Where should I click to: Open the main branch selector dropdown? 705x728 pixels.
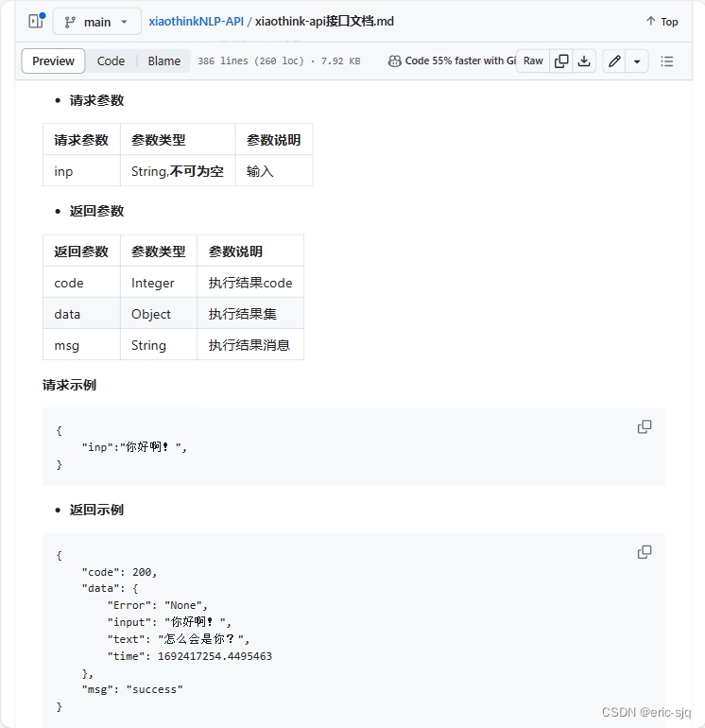[97, 22]
